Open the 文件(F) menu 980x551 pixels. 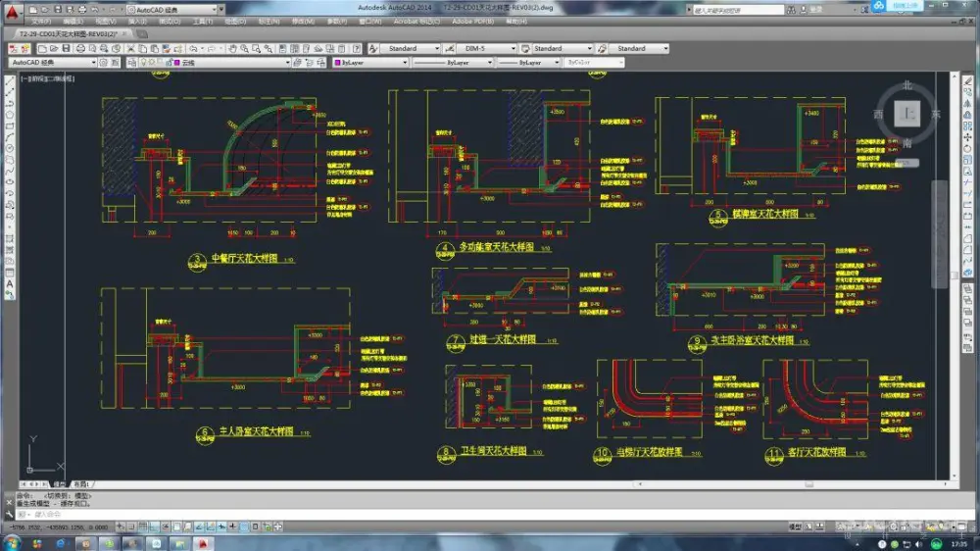pos(41,21)
